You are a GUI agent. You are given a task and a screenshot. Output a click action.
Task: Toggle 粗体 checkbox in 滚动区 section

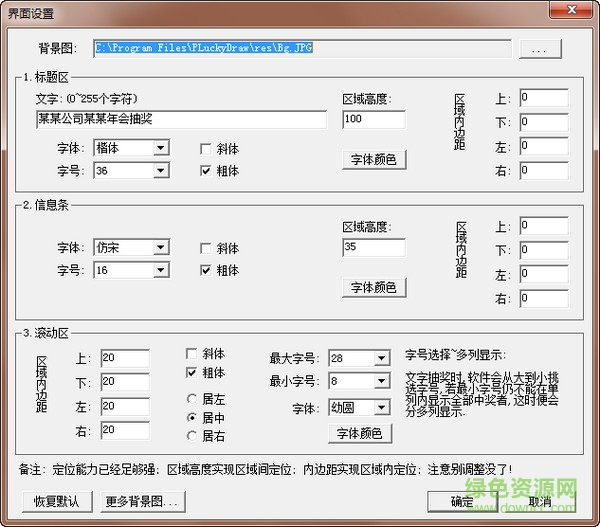192,373
